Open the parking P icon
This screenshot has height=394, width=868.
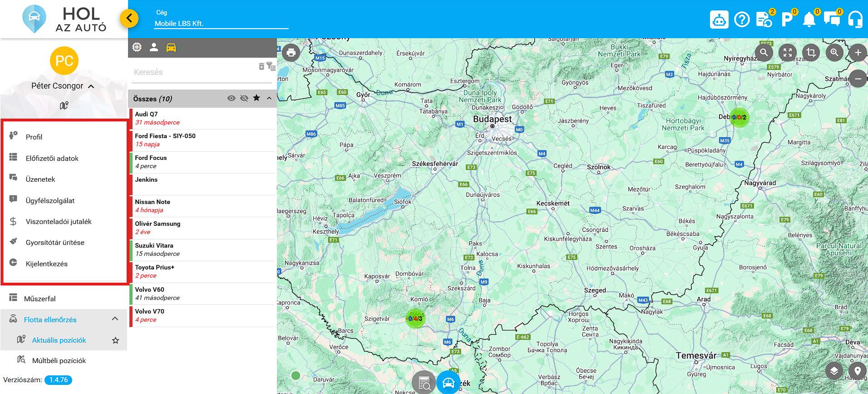click(787, 20)
